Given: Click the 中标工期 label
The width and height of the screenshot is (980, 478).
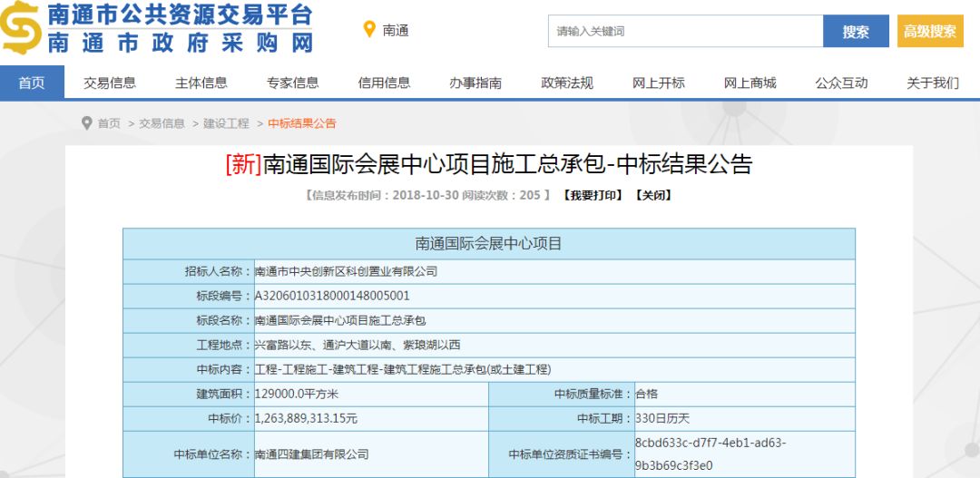Looking at the screenshot, I should point(603,419).
